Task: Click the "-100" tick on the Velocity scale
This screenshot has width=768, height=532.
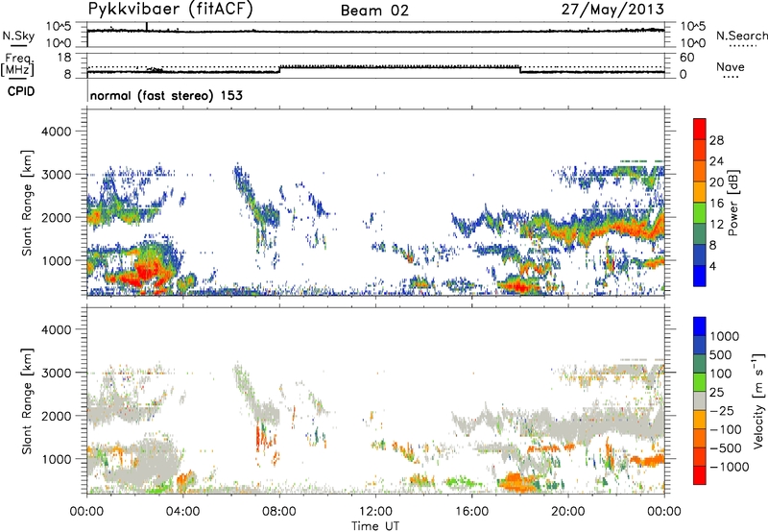Action: pyautogui.click(x=725, y=429)
